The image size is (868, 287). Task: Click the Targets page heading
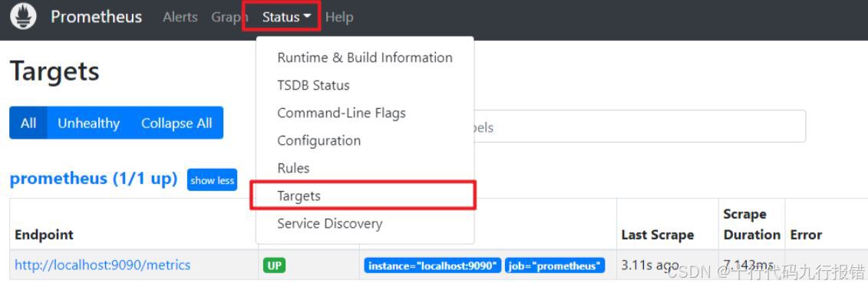tap(54, 71)
